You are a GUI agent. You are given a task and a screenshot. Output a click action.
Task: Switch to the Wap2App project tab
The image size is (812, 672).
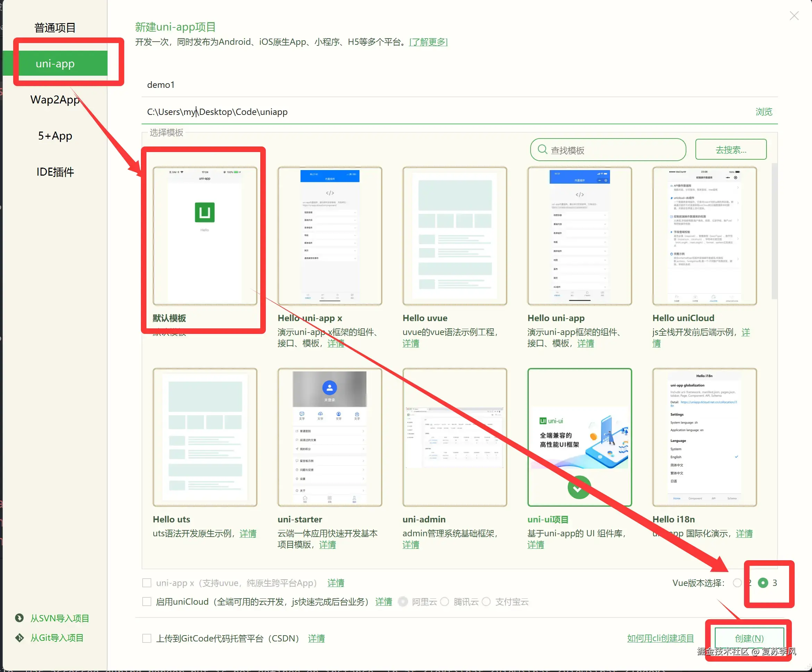pos(55,100)
